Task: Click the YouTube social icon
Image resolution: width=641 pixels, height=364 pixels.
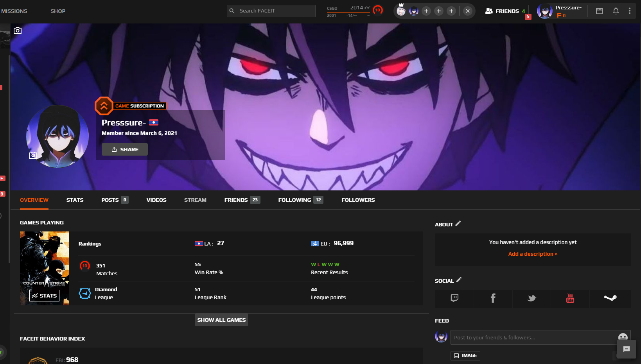Action: (570, 298)
